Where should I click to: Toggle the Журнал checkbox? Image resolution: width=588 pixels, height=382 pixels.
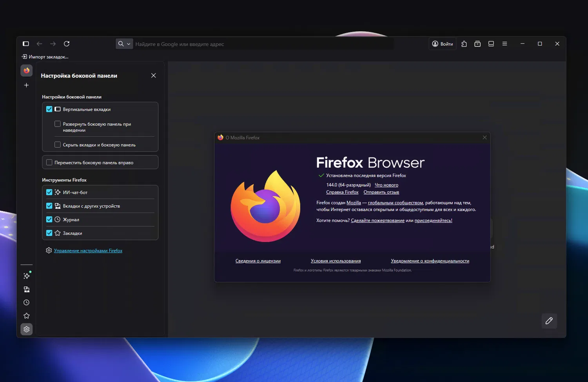[49, 220]
